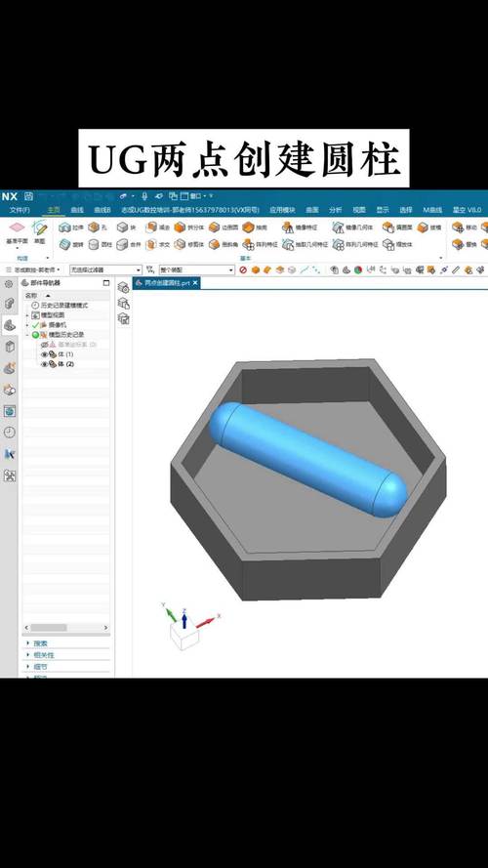The image size is (488, 868).
Task: Open the 文件(F) menu
Action: pyautogui.click(x=20, y=210)
